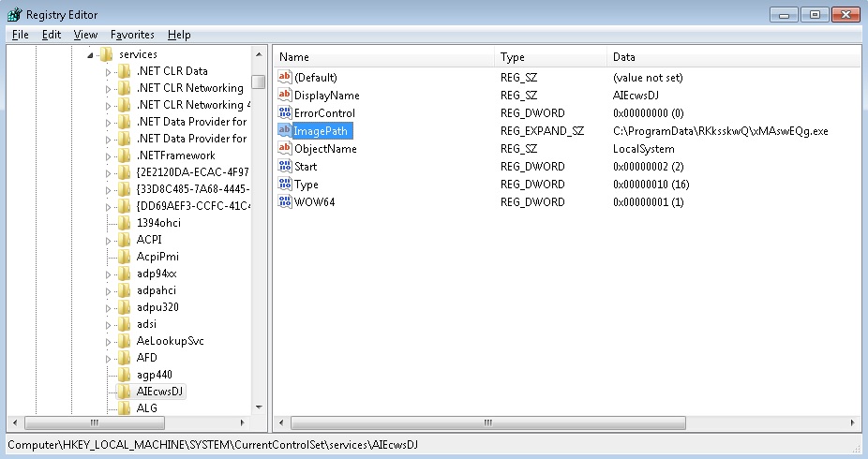Click values pane scroll left arrow
Screen dimensions: 868x459
coord(281,423)
